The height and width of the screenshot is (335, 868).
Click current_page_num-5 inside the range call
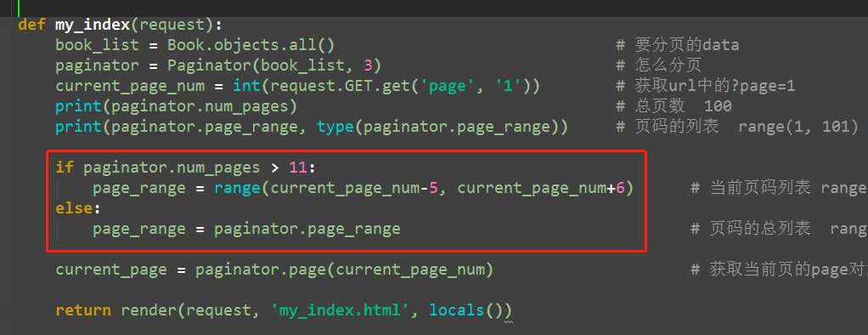point(354,188)
